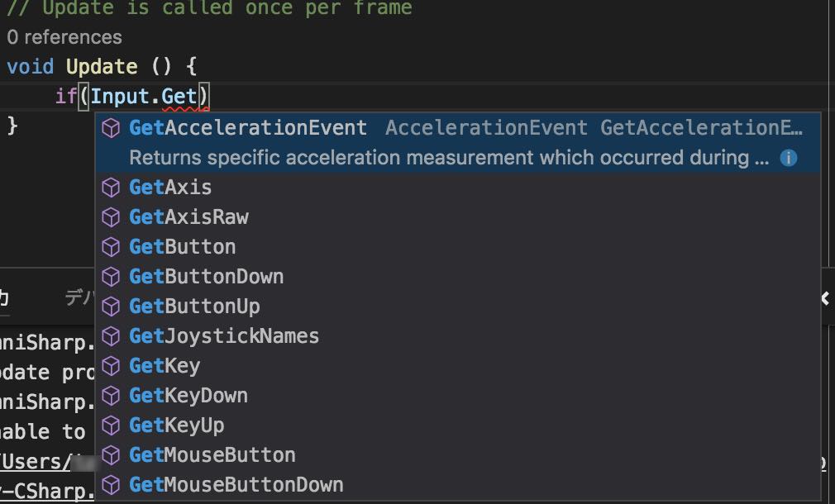Click the cube icon beside GetAxis
The width and height of the screenshot is (835, 504).
(111, 188)
